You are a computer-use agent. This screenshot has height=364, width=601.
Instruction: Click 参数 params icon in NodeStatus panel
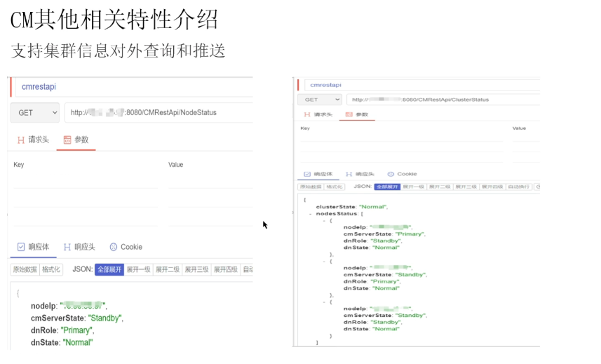click(67, 140)
